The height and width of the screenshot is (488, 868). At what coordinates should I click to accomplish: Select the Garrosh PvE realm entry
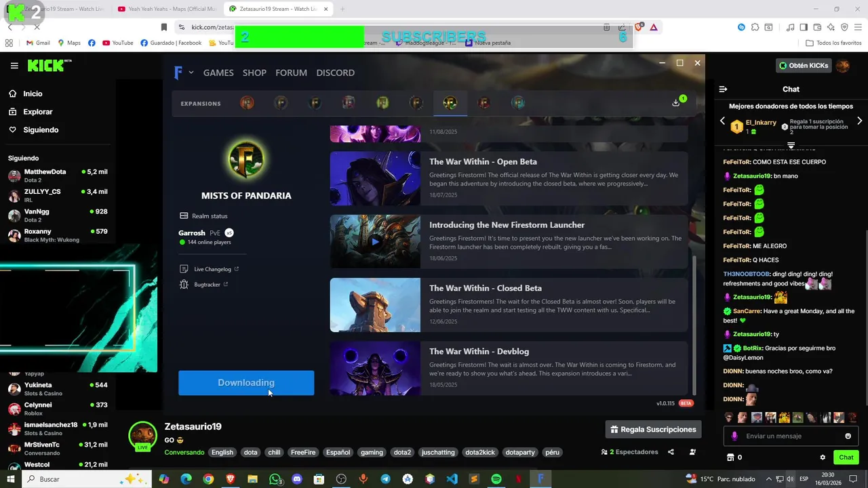click(206, 237)
